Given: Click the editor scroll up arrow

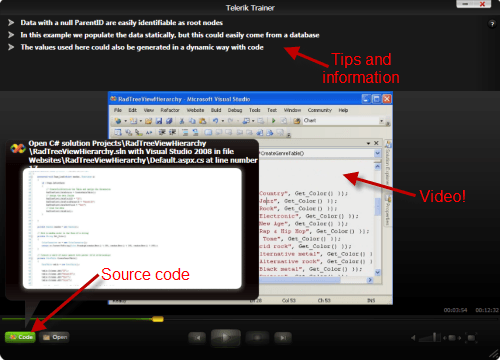Looking at the screenshot, I should click(x=377, y=166).
